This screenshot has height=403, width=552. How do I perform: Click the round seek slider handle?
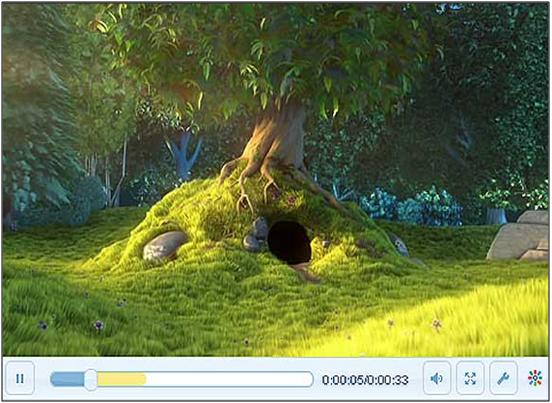click(x=91, y=379)
